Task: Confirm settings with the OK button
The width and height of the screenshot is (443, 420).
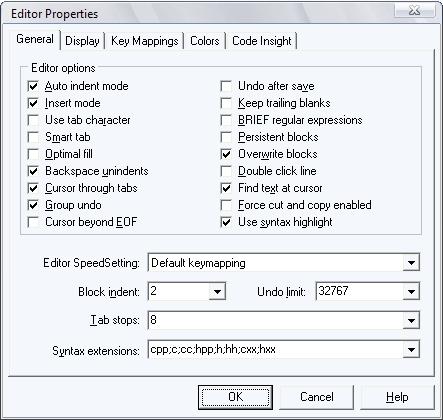Action: [235, 397]
